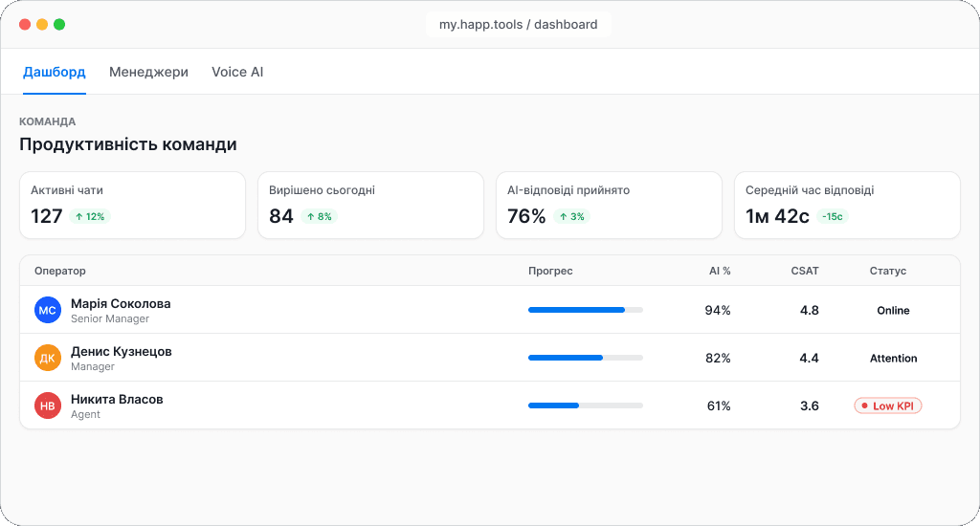Click the 1м 42с average response value
Image resolution: width=980 pixels, height=526 pixels.
click(777, 216)
